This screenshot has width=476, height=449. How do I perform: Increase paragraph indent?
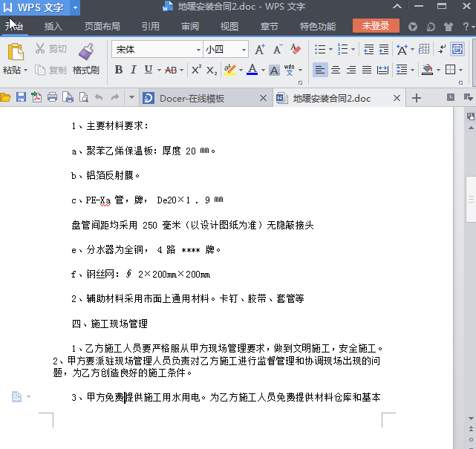[x=384, y=49]
